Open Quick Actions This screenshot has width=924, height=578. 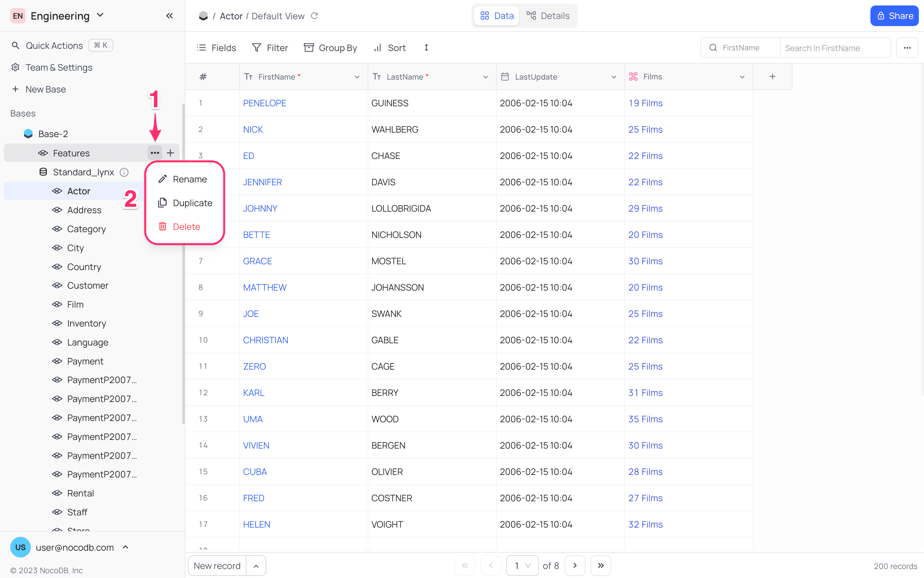[62, 46]
